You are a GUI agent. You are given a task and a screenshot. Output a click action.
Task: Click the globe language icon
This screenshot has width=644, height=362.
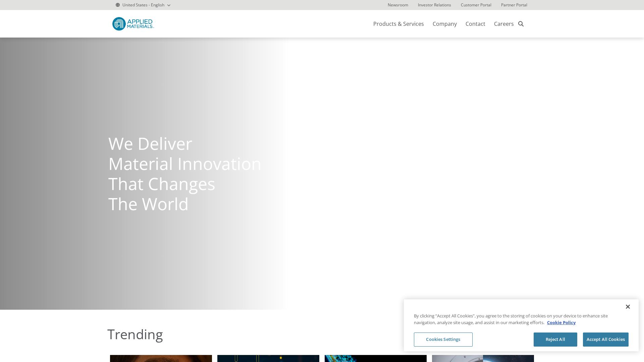[x=118, y=5]
